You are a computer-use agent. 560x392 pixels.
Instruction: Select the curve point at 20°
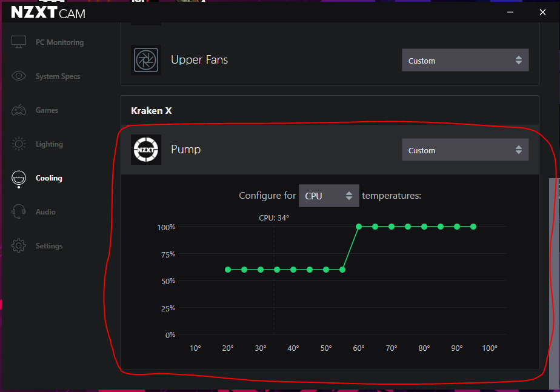(x=228, y=270)
